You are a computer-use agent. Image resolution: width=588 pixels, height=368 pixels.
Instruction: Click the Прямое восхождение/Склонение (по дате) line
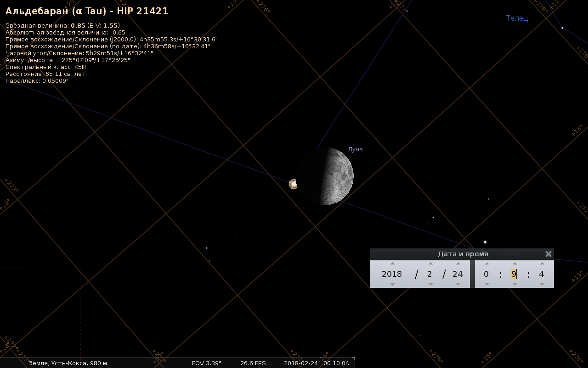[x=108, y=46]
